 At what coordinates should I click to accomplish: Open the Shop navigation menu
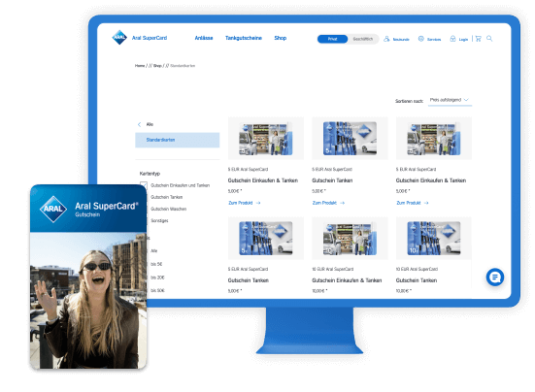point(281,38)
